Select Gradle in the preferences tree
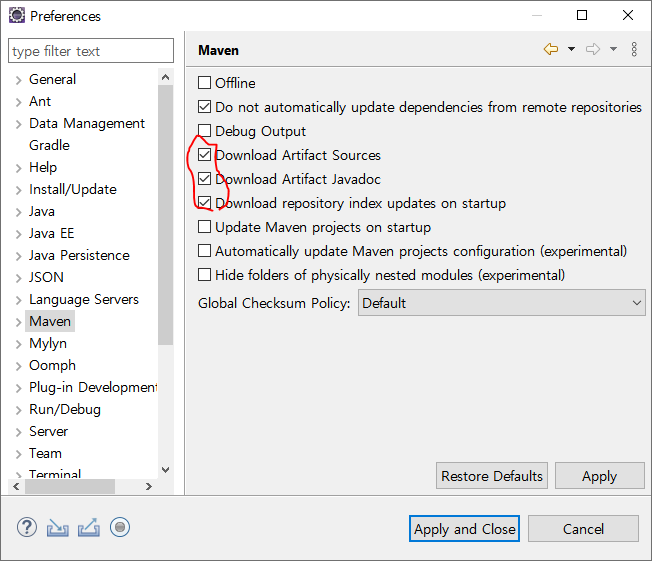 [x=49, y=145]
